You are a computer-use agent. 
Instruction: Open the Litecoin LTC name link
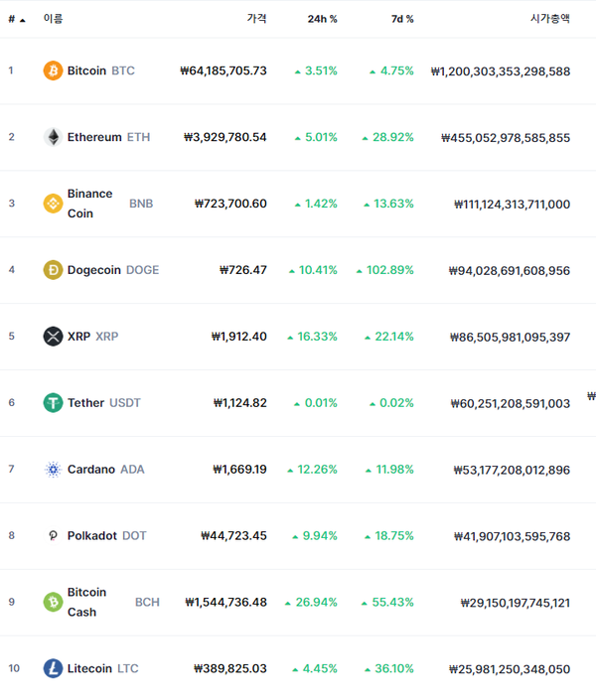[102, 668]
